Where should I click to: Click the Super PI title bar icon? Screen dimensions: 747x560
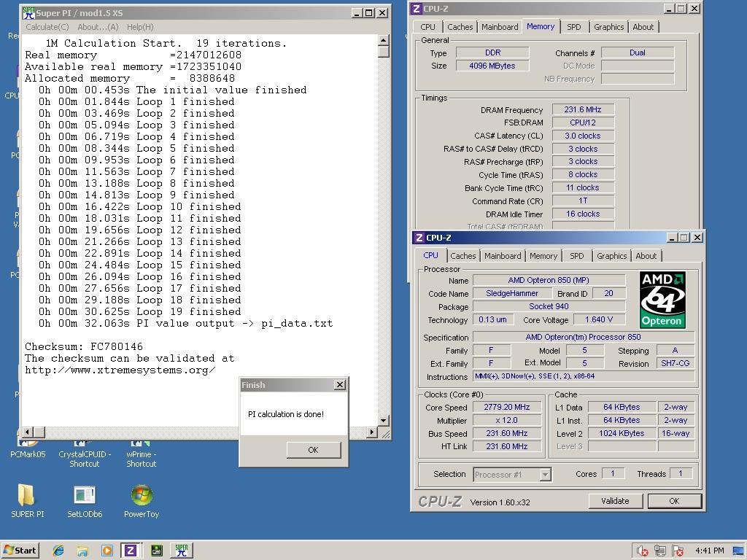tap(28, 13)
